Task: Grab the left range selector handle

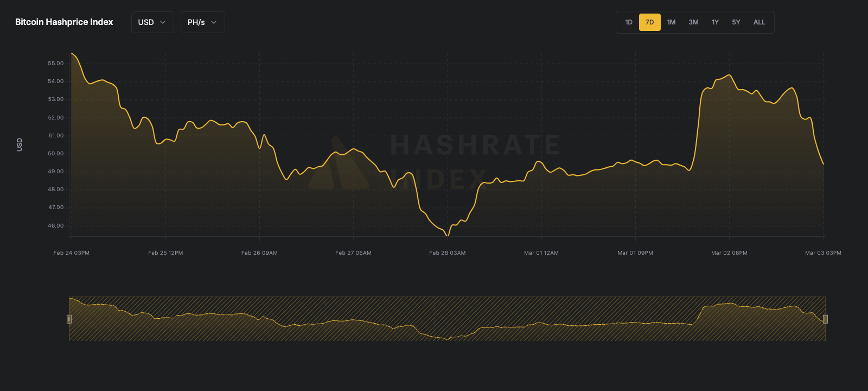Action: 69,319
